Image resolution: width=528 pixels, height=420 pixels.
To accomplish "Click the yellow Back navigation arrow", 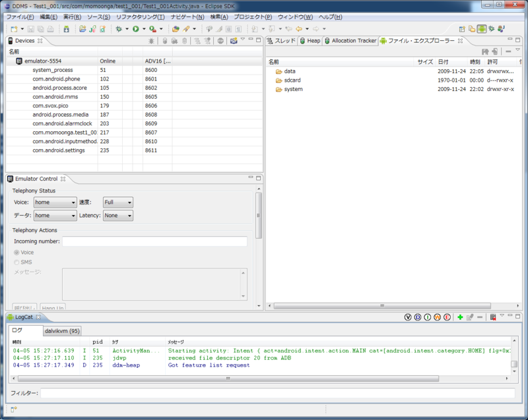I will [299, 29].
